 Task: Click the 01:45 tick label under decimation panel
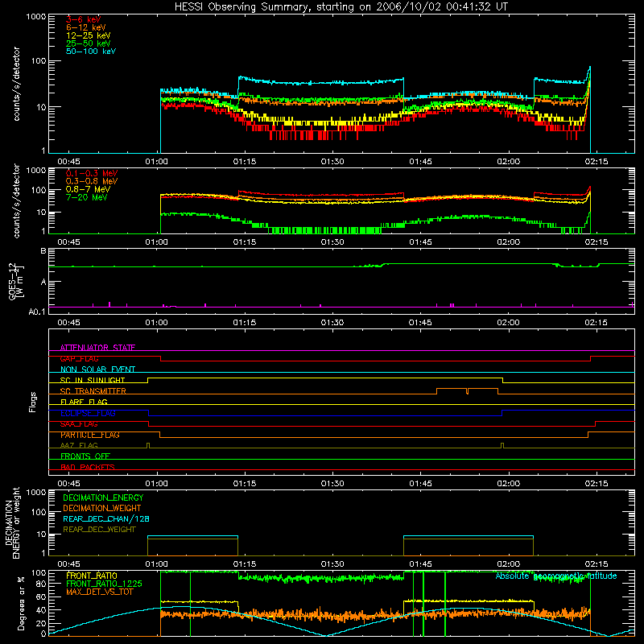pos(420,564)
